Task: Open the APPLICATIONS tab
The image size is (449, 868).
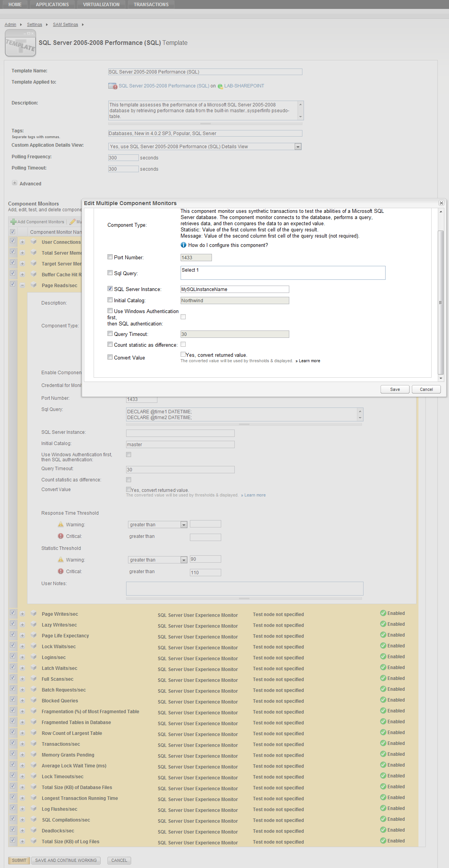Action: 52,5
